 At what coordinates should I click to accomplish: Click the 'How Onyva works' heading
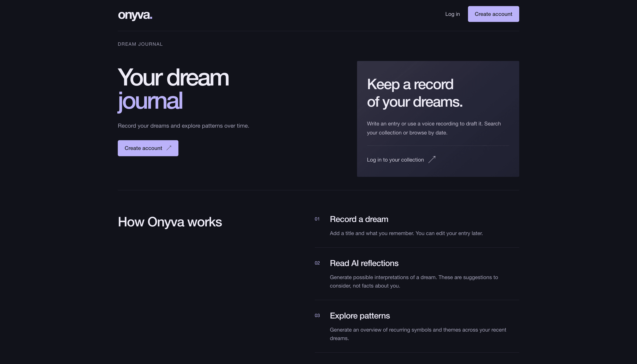point(170,222)
